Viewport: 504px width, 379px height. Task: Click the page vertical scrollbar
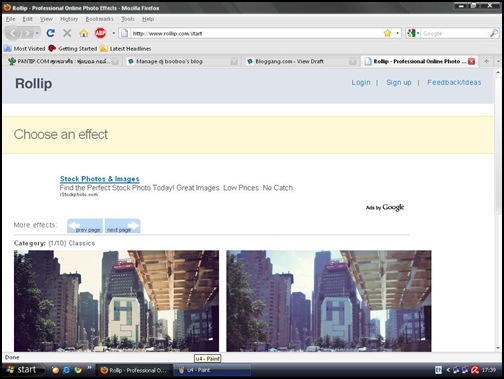498,145
